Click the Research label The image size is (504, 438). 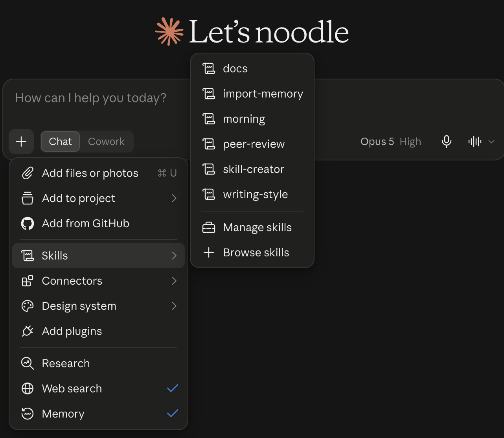point(66,363)
